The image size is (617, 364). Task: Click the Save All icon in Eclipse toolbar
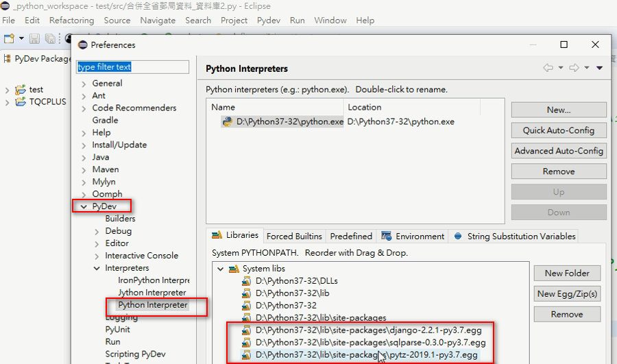pyautogui.click(x=50, y=38)
